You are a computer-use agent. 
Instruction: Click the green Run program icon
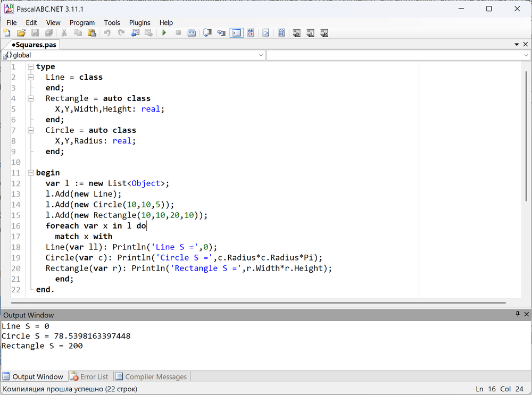[x=164, y=33]
